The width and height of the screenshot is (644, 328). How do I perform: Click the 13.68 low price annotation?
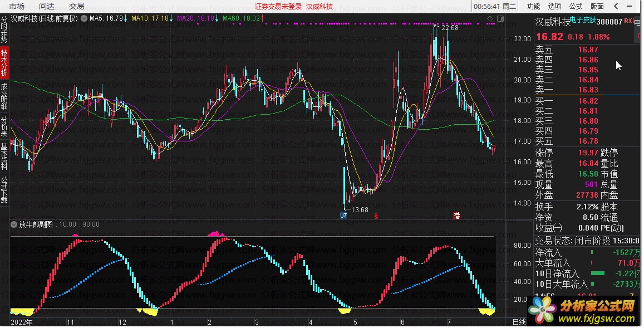click(360, 210)
